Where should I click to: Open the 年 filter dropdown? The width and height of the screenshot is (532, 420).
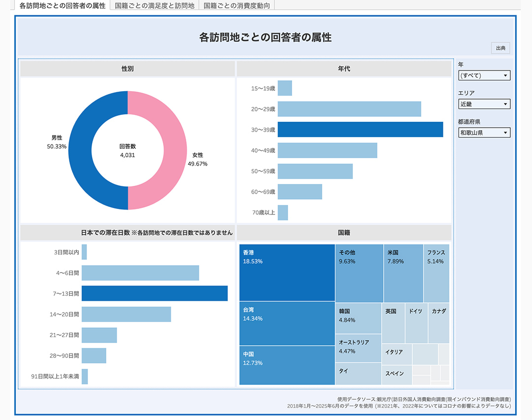[x=484, y=75]
